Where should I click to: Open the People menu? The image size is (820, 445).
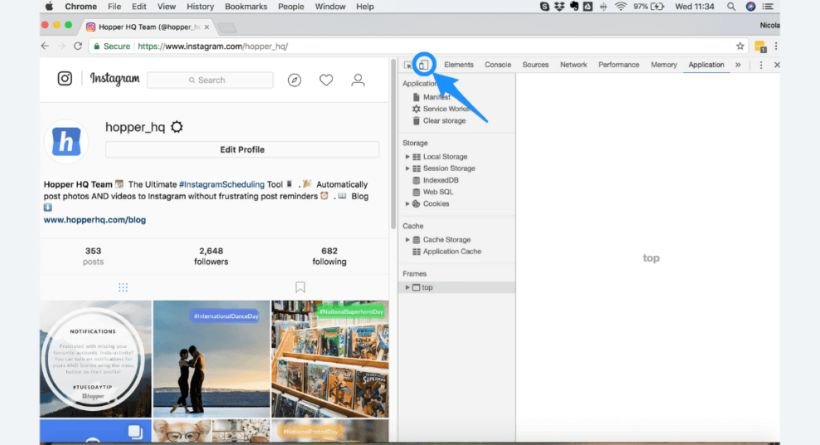point(291,7)
